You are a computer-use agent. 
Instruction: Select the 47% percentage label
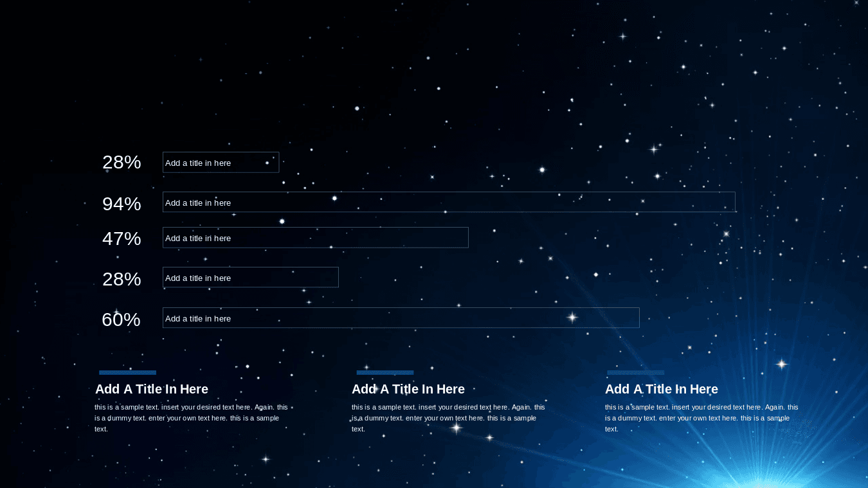point(122,239)
